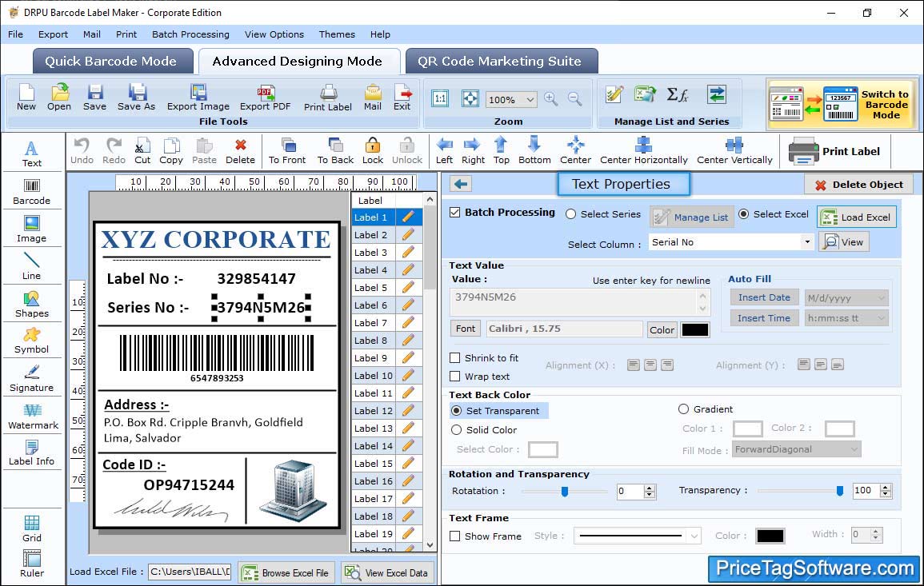Image resolution: width=924 pixels, height=586 pixels.
Task: Choose Solid Color radio button
Action: click(456, 430)
